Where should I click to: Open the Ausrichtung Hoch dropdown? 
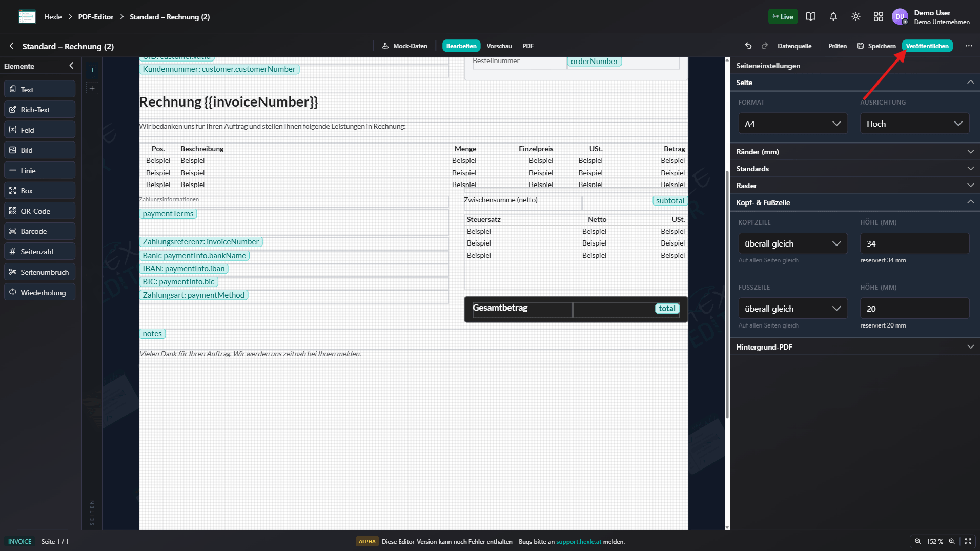[x=914, y=124]
